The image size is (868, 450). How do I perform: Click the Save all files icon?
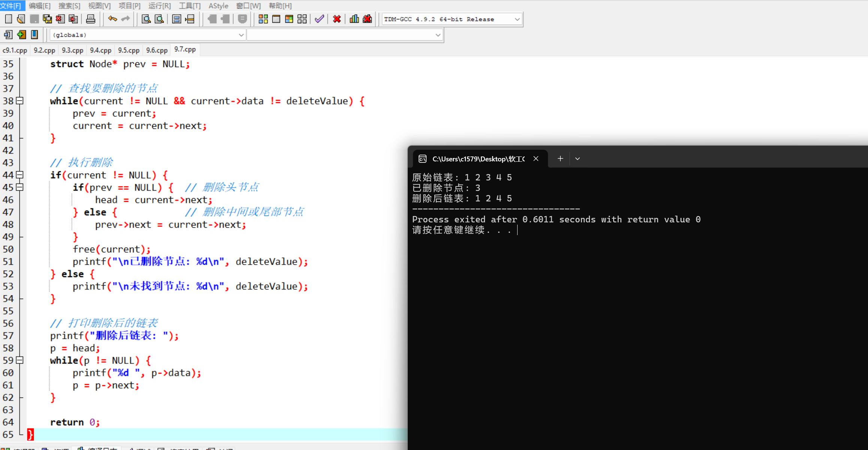pyautogui.click(x=47, y=19)
